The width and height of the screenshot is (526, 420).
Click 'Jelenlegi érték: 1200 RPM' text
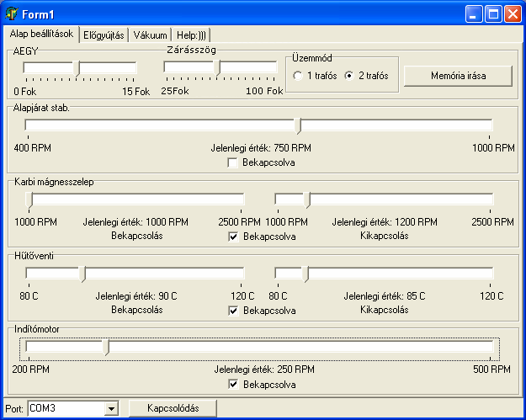tap(385, 222)
